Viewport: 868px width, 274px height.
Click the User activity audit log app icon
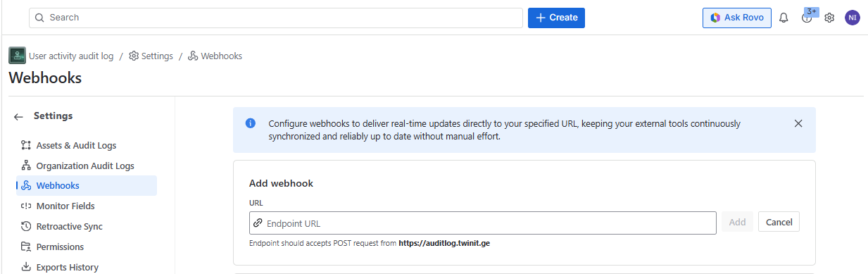click(17, 56)
